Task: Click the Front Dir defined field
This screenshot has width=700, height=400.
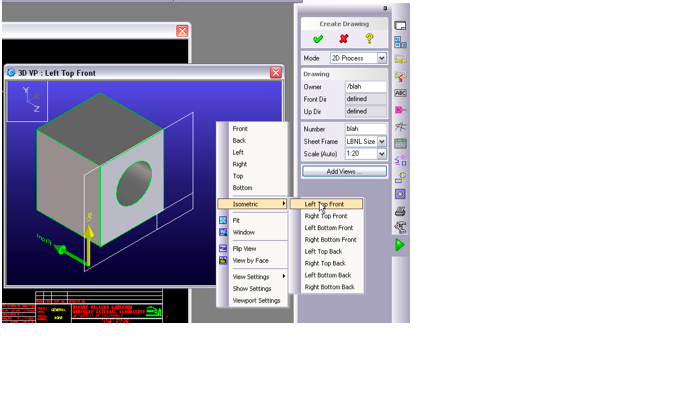Action: [365, 99]
